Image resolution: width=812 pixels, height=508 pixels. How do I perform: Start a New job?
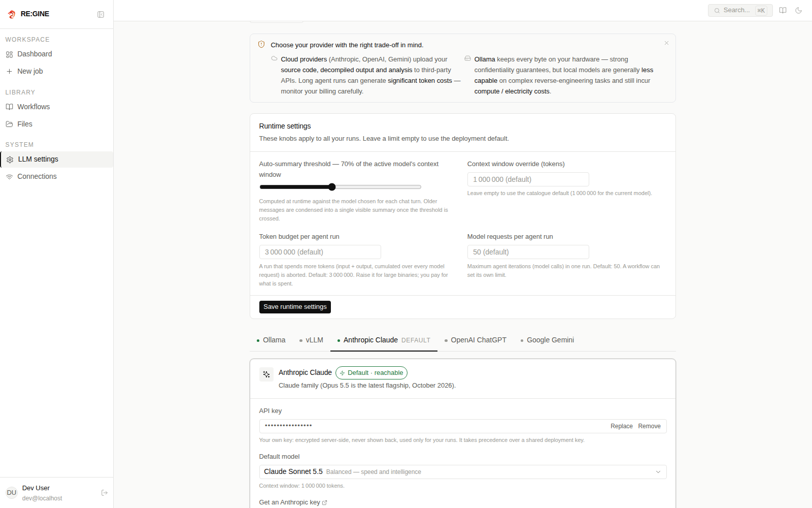click(x=56, y=71)
